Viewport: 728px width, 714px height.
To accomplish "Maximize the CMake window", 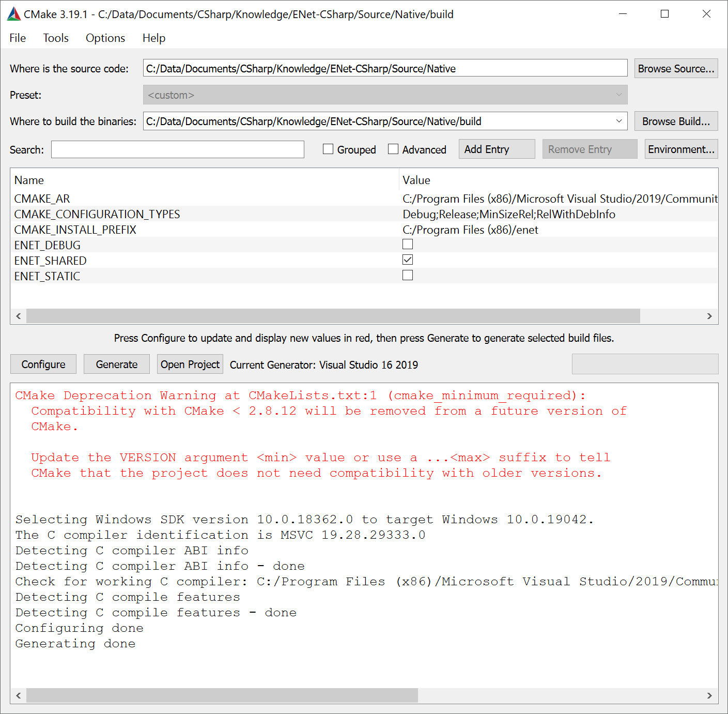I will [x=665, y=14].
